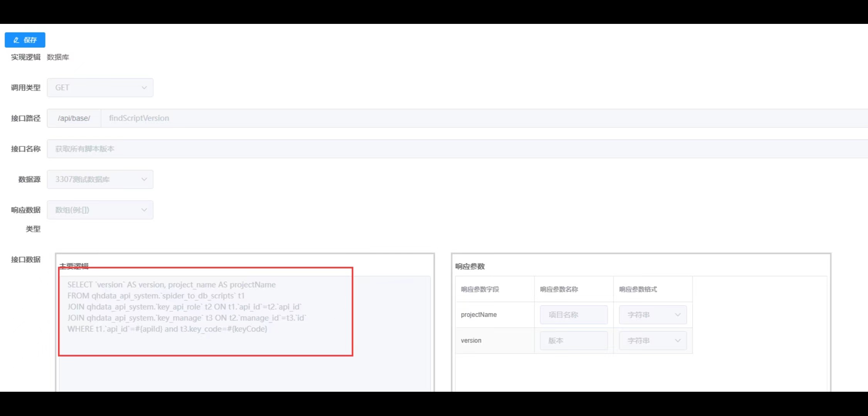Click the blue 保存 save button
Screen dimensions: 868x416
25,40
